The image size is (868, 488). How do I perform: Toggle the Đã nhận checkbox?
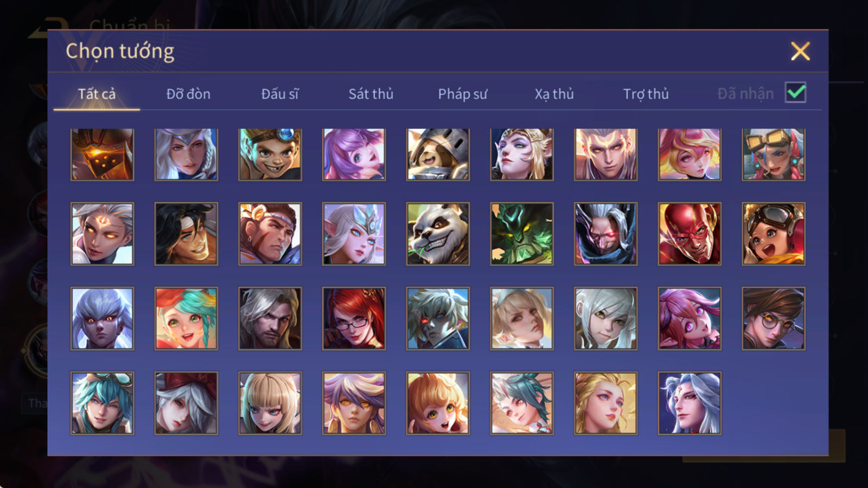pos(795,93)
